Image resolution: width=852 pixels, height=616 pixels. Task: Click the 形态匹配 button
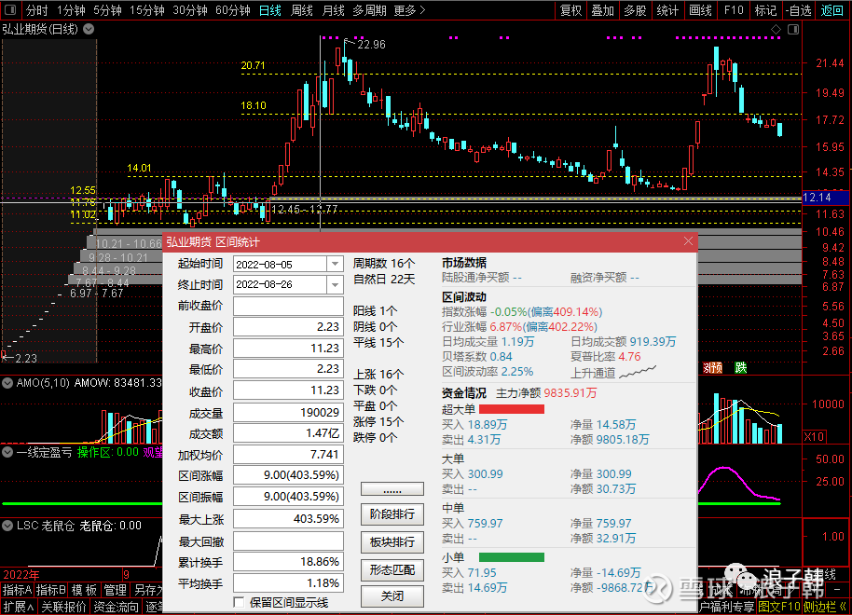tap(392, 569)
